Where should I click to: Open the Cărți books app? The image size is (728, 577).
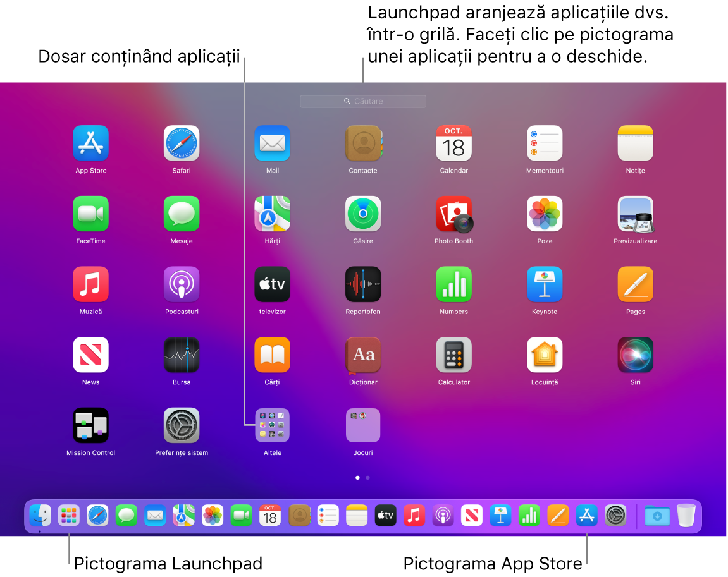[272, 355]
